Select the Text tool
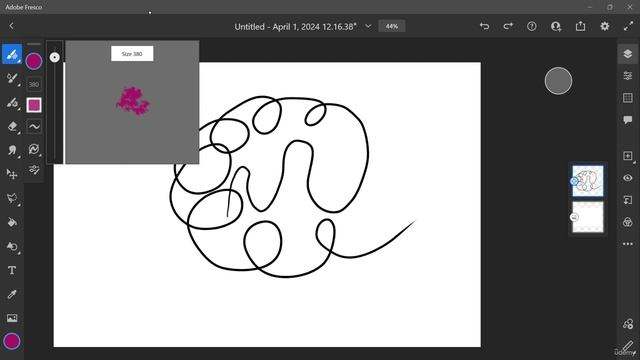 [12, 271]
